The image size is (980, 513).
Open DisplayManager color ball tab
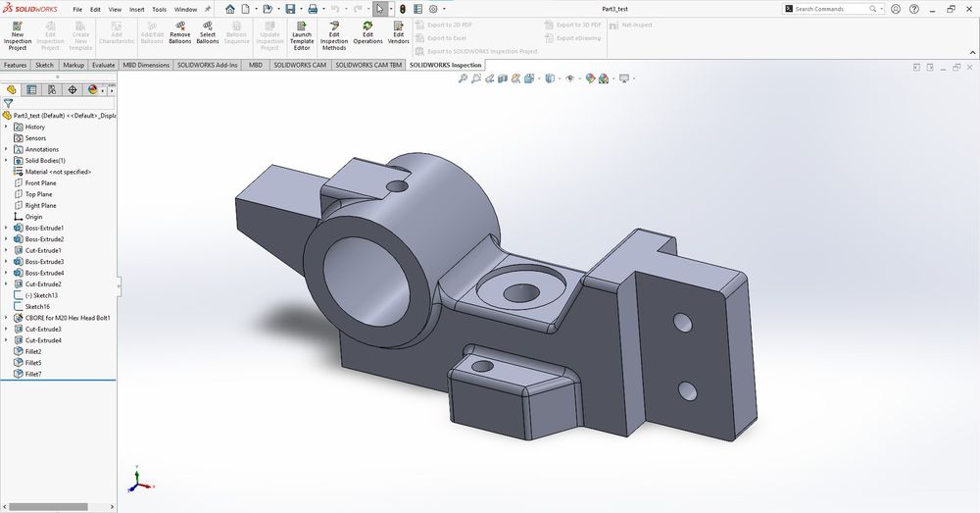[93, 89]
